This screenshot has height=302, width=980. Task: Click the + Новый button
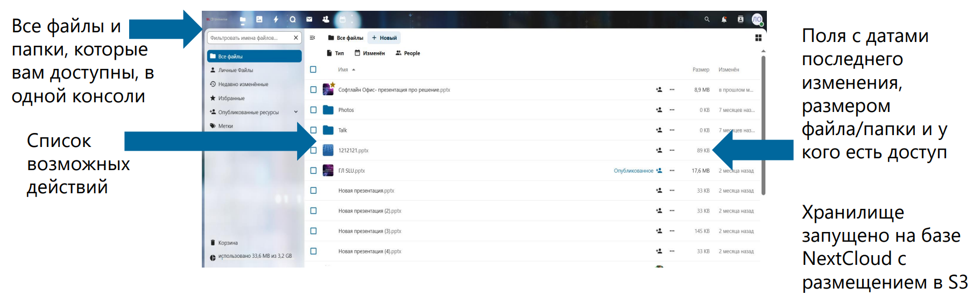coord(384,38)
